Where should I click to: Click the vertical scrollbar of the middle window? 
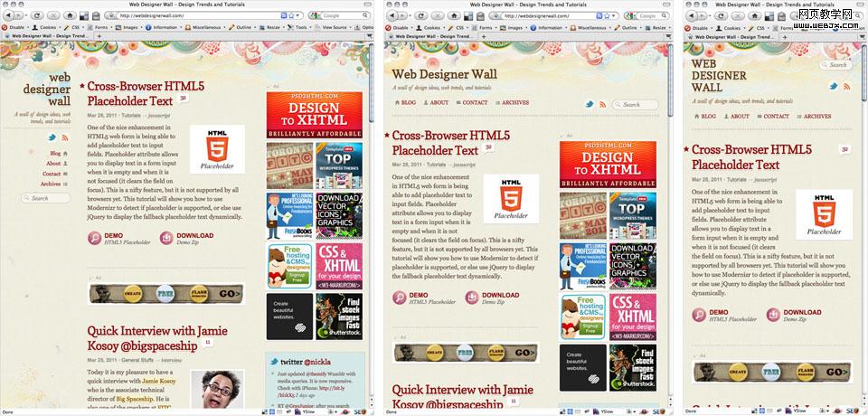pos(670,181)
